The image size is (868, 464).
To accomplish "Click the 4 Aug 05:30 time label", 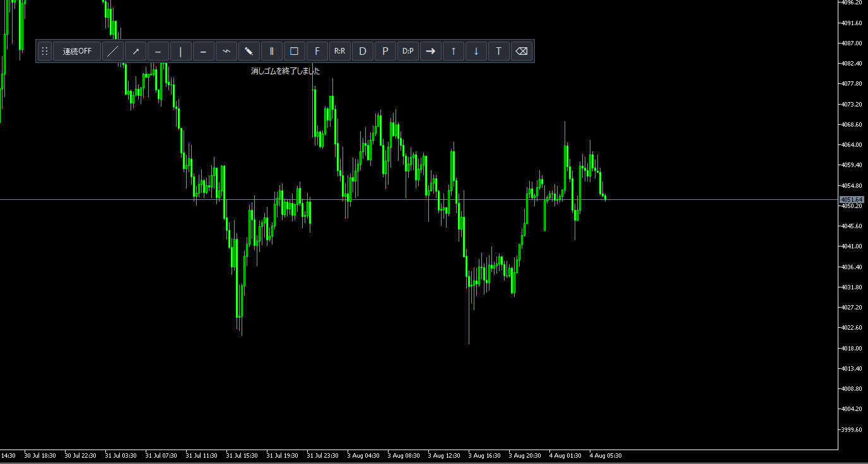I will tap(606, 455).
